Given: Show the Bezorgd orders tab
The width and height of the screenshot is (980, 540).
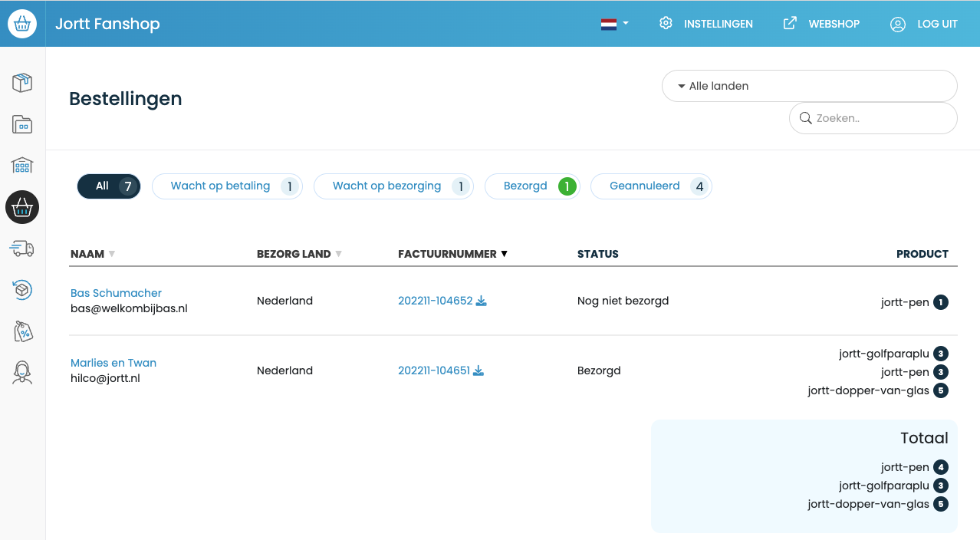Looking at the screenshot, I should click(x=531, y=186).
